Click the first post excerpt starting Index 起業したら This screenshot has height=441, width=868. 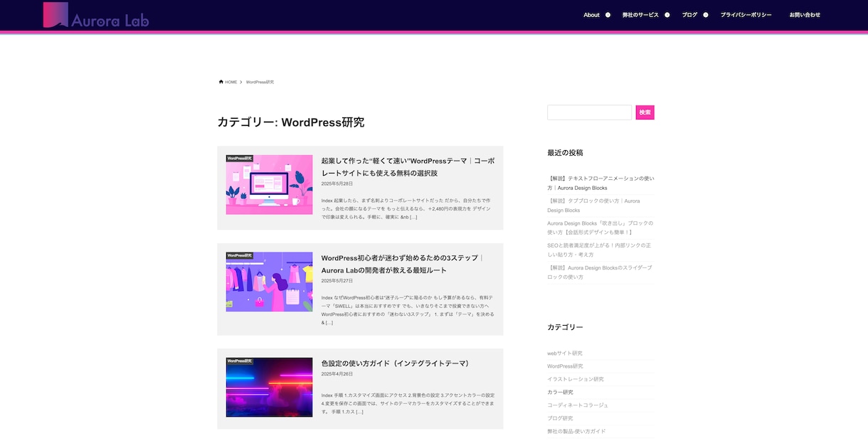pos(407,208)
